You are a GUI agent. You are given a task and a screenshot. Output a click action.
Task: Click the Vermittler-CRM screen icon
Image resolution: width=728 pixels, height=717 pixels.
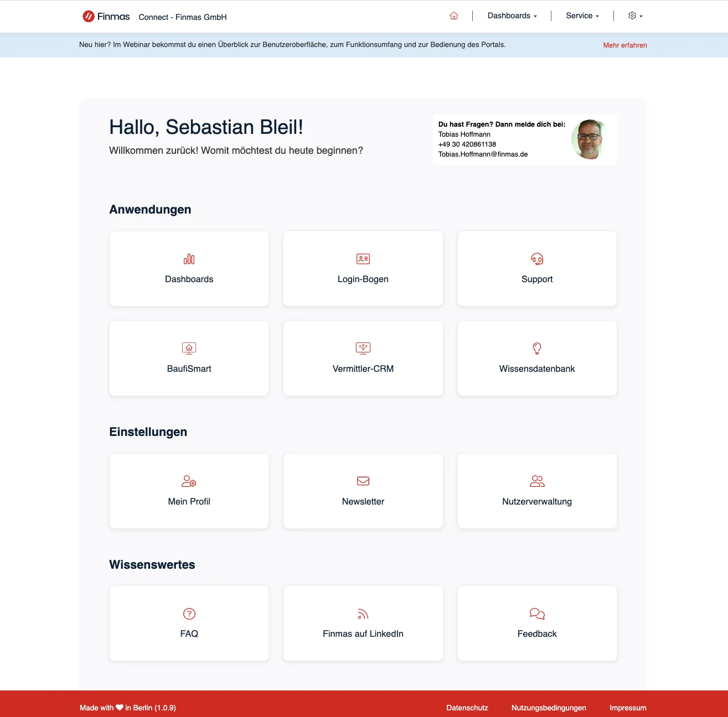(x=363, y=348)
